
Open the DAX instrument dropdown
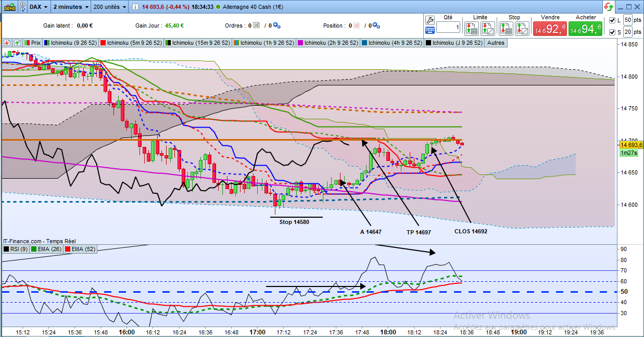[x=40, y=7]
